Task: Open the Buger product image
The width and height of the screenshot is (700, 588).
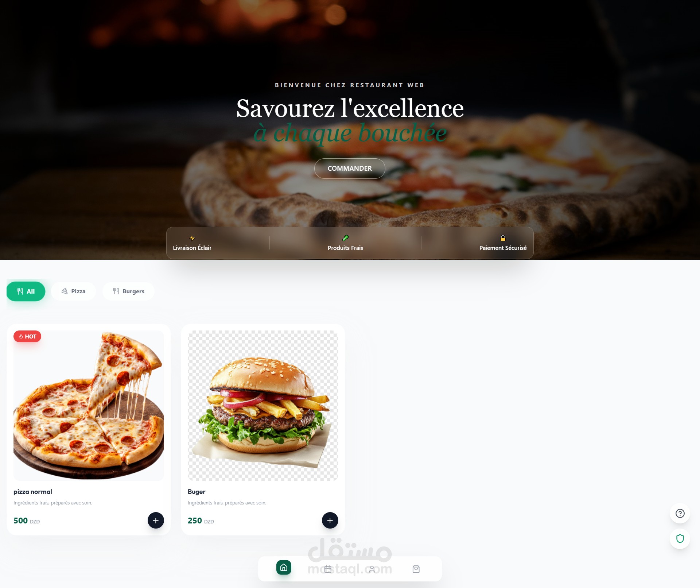Action: [x=263, y=406]
